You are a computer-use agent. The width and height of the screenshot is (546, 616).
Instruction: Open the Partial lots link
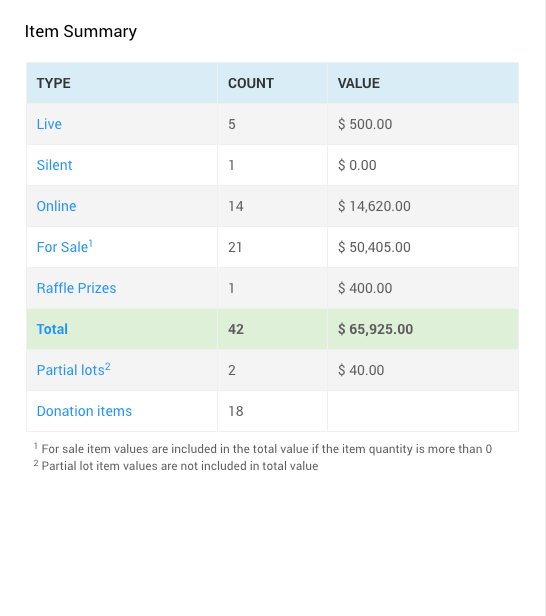coord(73,369)
